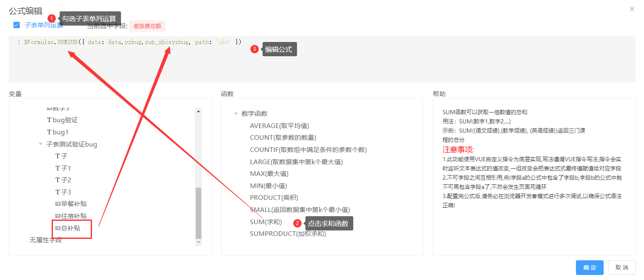Image resolution: width=644 pixels, height=280 pixels.
Task: Click the text icon beside bug验证
Action: 49,120
